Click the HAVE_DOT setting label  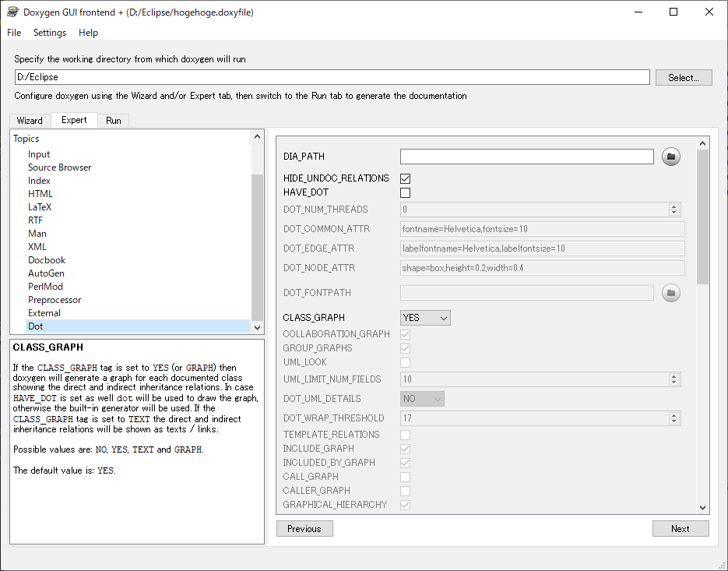306,192
